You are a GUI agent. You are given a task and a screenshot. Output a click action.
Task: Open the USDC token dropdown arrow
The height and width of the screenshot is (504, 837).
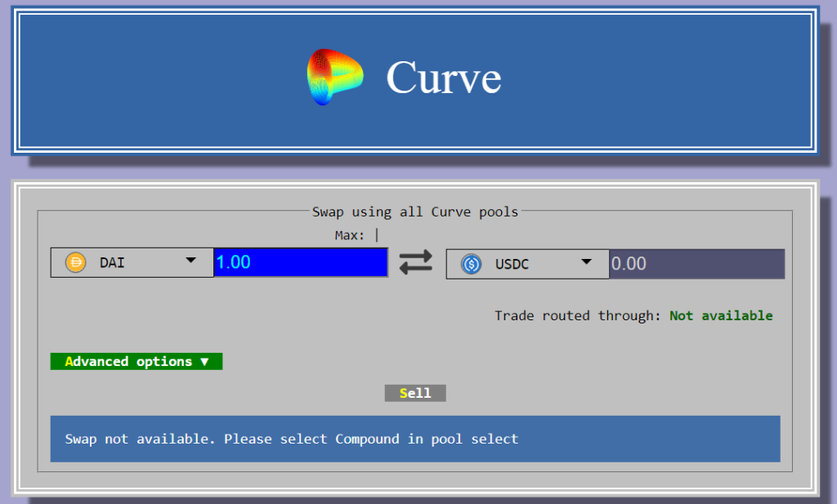click(586, 262)
